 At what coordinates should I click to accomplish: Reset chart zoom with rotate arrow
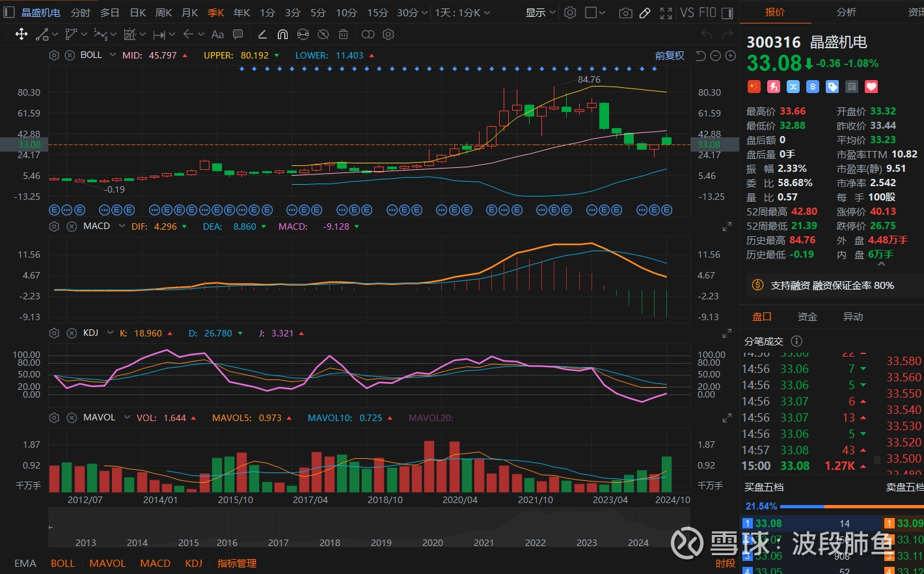click(x=701, y=56)
